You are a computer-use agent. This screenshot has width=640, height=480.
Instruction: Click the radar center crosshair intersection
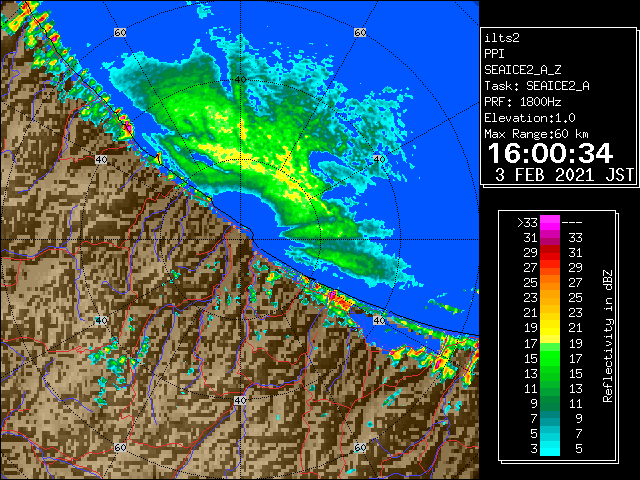pos(240,240)
